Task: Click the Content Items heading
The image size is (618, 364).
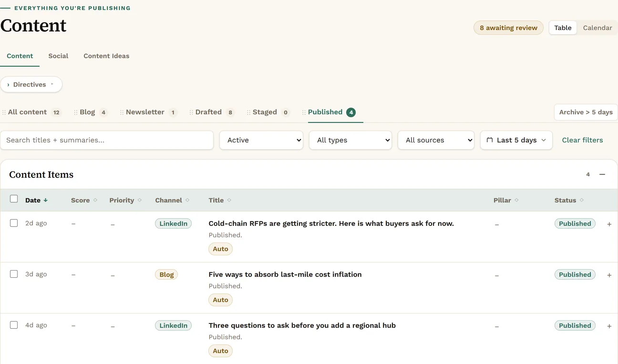Action: click(x=41, y=174)
